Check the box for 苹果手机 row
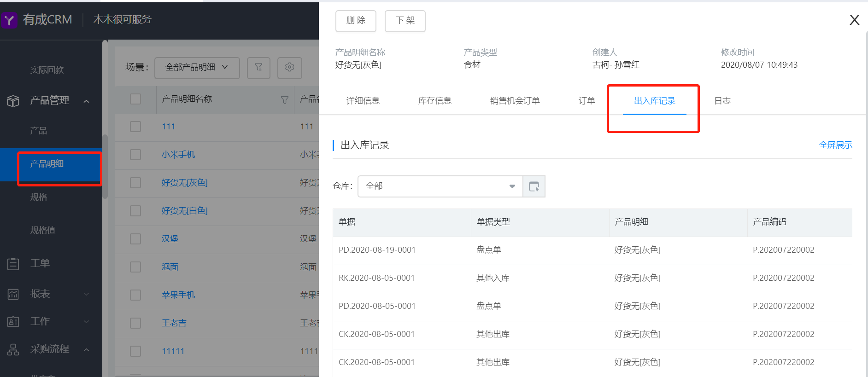Image resolution: width=868 pixels, height=377 pixels. pyautogui.click(x=135, y=295)
